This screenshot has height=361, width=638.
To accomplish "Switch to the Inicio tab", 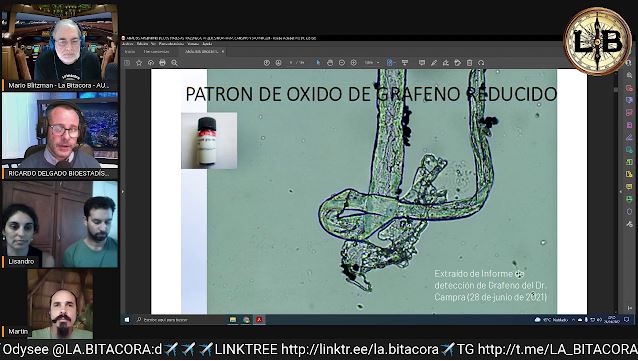I will click(130, 52).
